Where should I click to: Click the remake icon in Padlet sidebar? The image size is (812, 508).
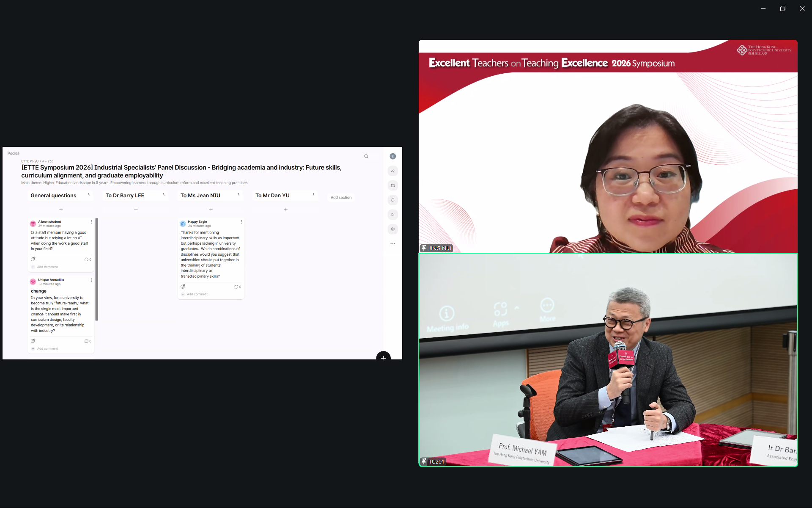[392, 185]
